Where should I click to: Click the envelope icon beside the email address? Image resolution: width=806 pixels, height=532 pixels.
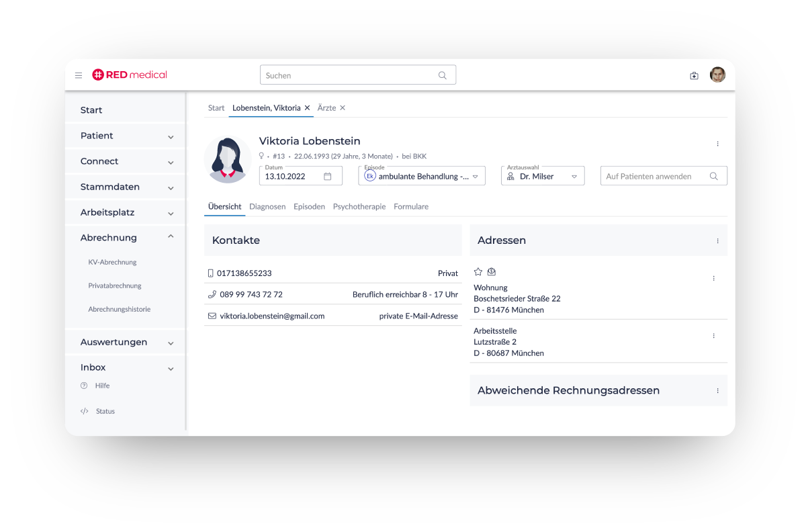(212, 316)
